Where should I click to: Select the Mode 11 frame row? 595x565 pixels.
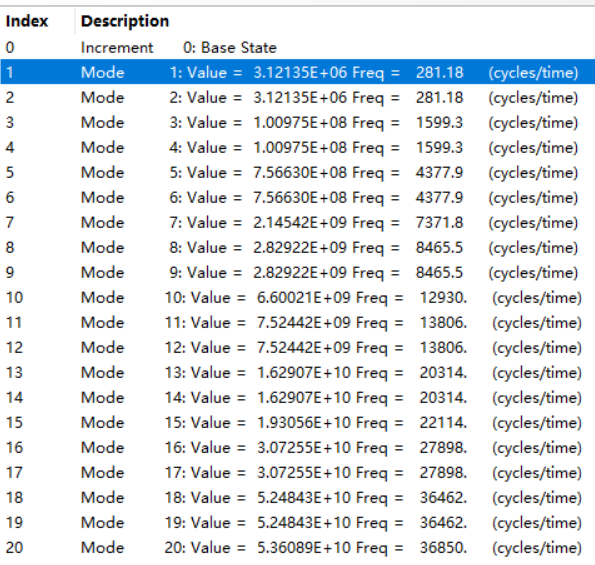point(298,323)
